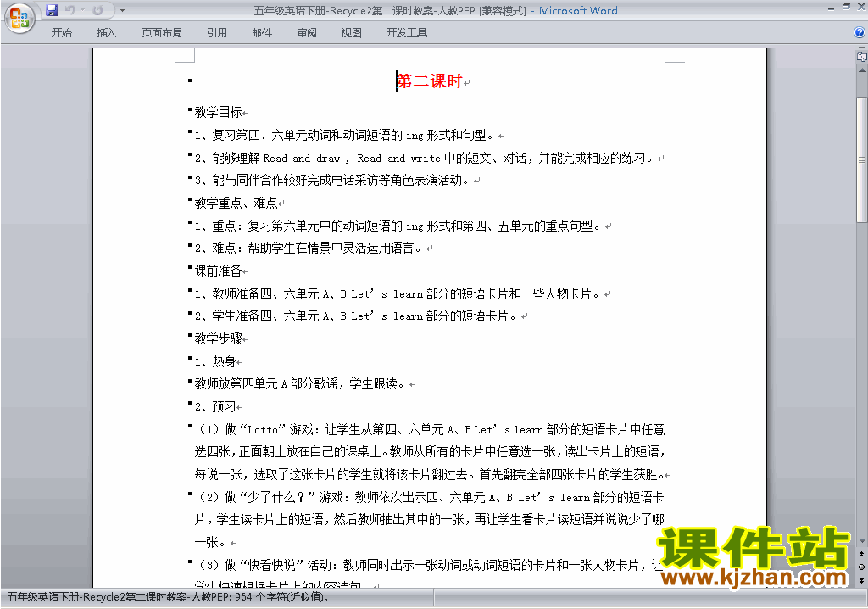
Task: Switch to the 页面布局 tab
Action: pyautogui.click(x=162, y=33)
